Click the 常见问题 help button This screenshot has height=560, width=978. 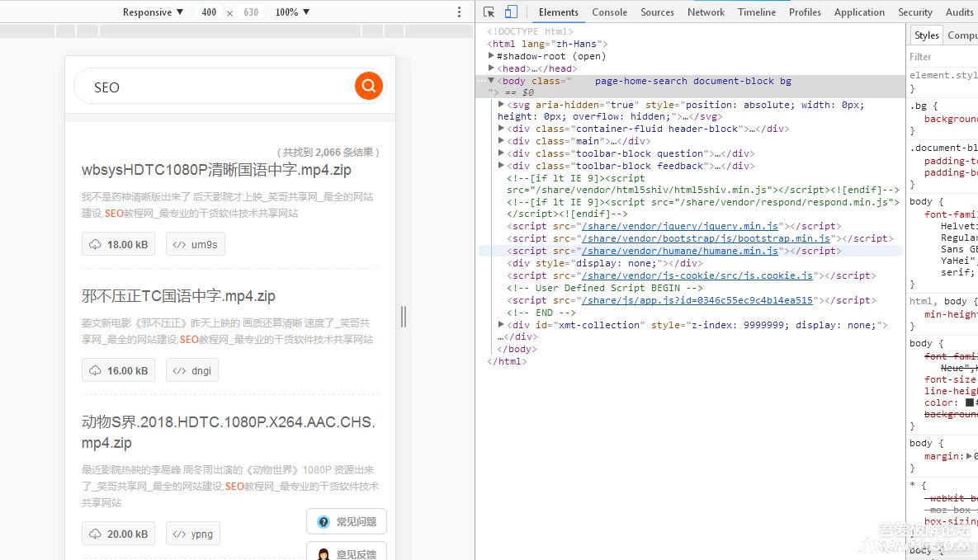pos(347,521)
